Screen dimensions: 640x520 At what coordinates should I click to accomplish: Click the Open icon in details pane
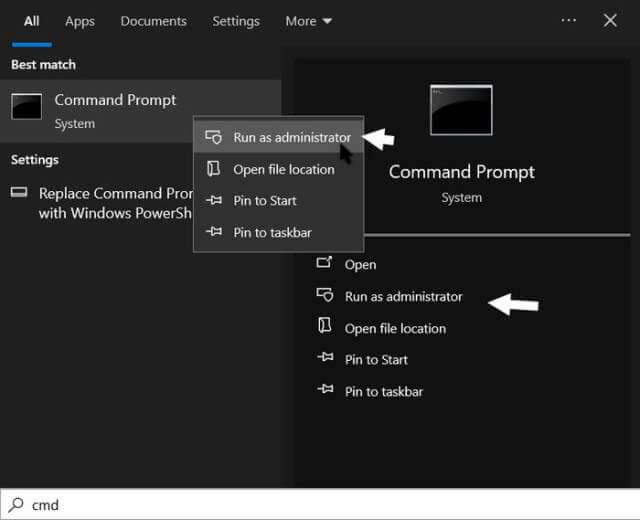(324, 262)
